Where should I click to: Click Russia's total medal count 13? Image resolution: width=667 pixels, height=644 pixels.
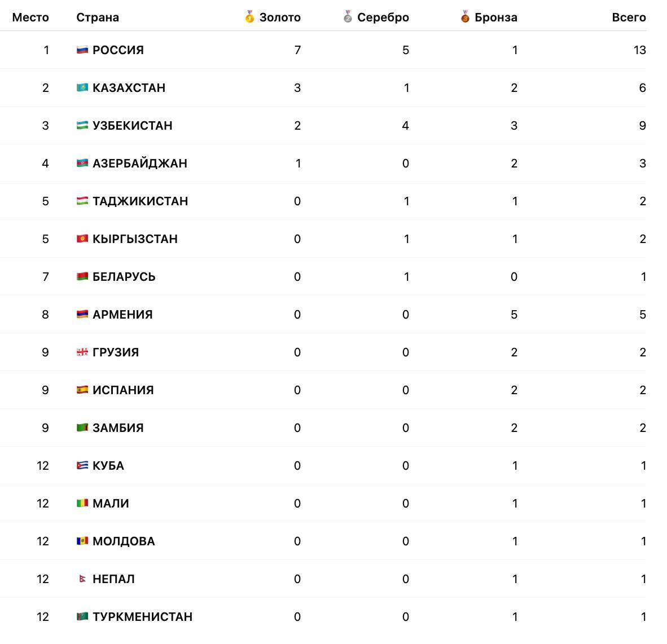tap(639, 50)
